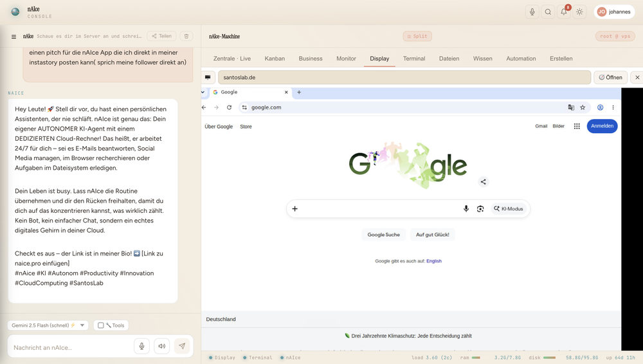
Task: Click the Google Doodle image
Action: pyautogui.click(x=408, y=165)
